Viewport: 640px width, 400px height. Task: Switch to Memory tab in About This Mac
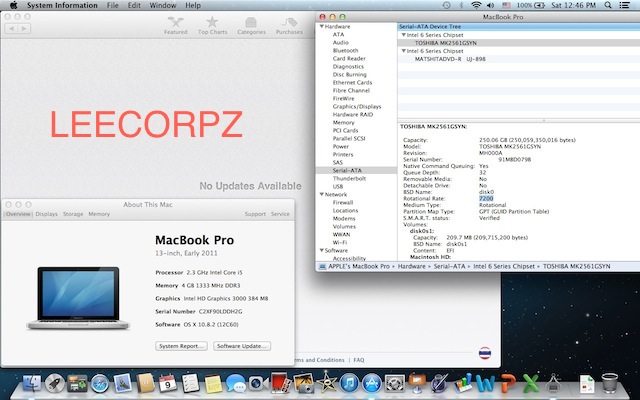pyautogui.click(x=99, y=214)
